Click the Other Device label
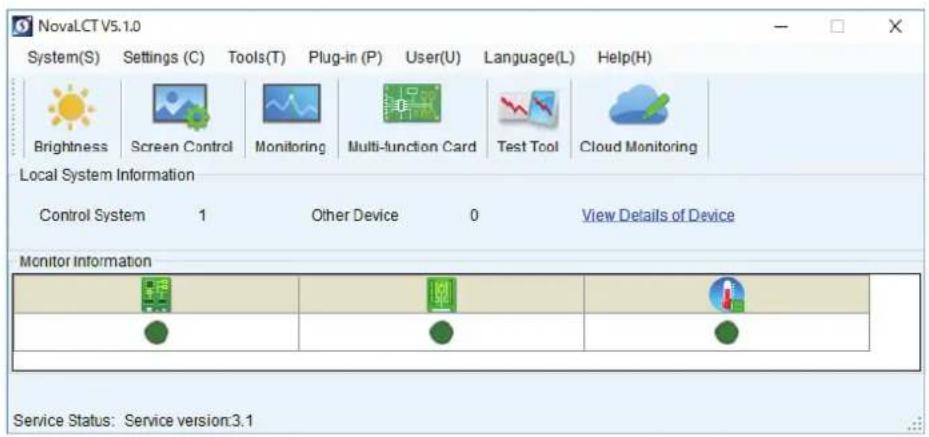Screen dimensions: 929x437 click(x=355, y=216)
